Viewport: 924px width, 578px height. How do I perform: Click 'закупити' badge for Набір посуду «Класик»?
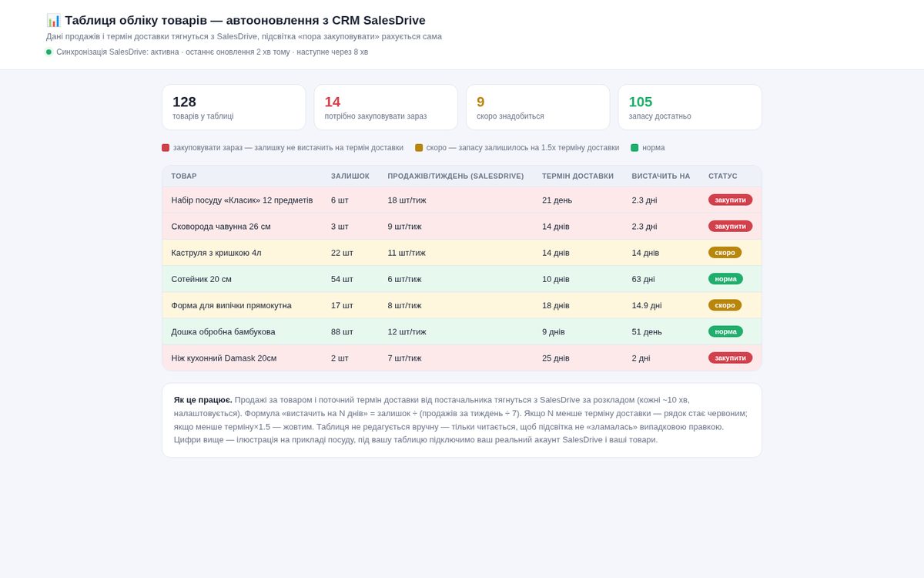(731, 200)
